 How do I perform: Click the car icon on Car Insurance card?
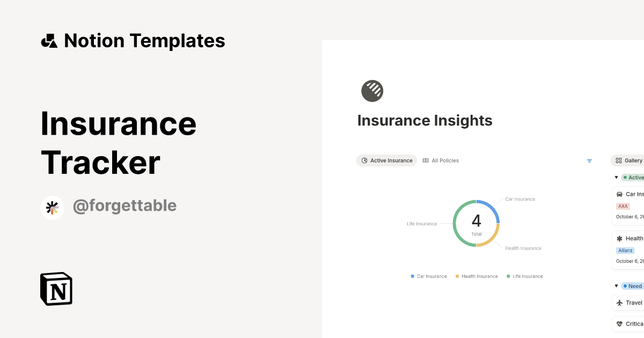620,194
